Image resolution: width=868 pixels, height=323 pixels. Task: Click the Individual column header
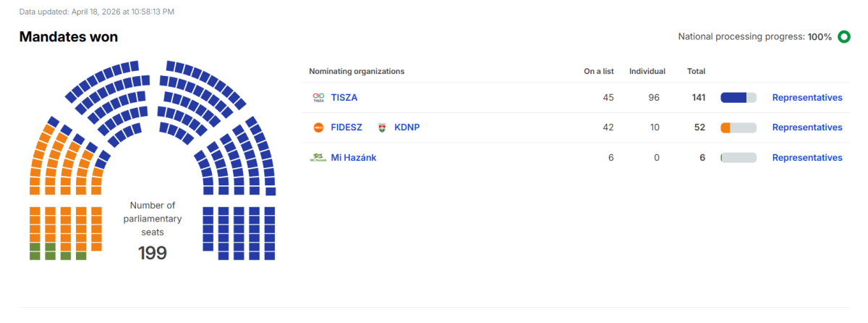(647, 71)
